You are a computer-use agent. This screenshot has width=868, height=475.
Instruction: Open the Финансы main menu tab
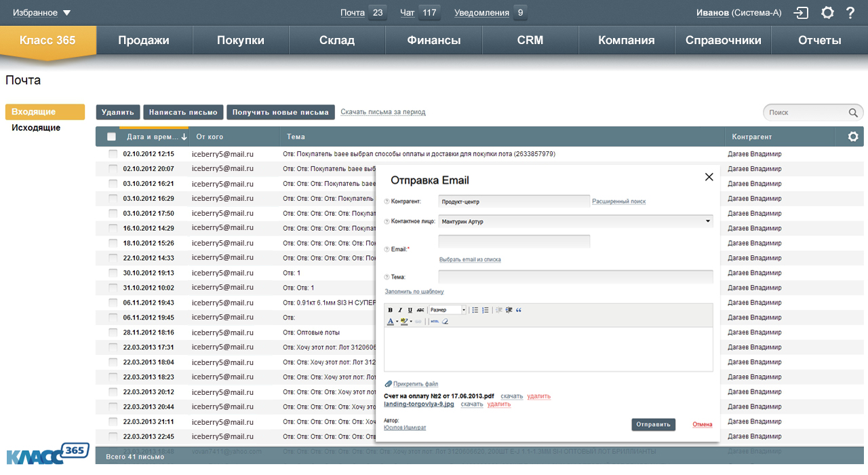[433, 40]
